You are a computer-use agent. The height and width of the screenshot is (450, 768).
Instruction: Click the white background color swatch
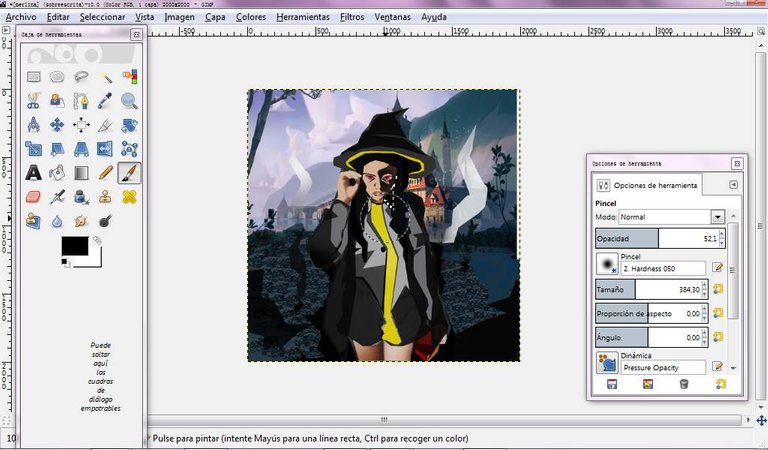tap(95, 261)
